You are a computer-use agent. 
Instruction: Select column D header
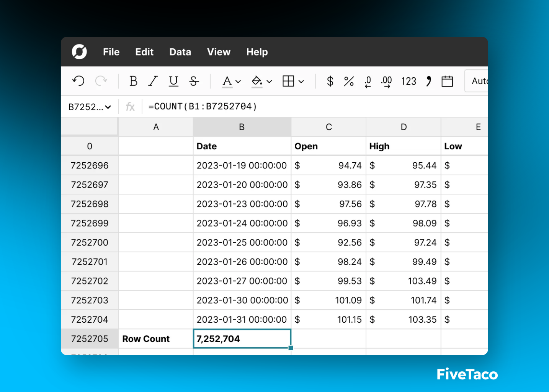coord(404,127)
